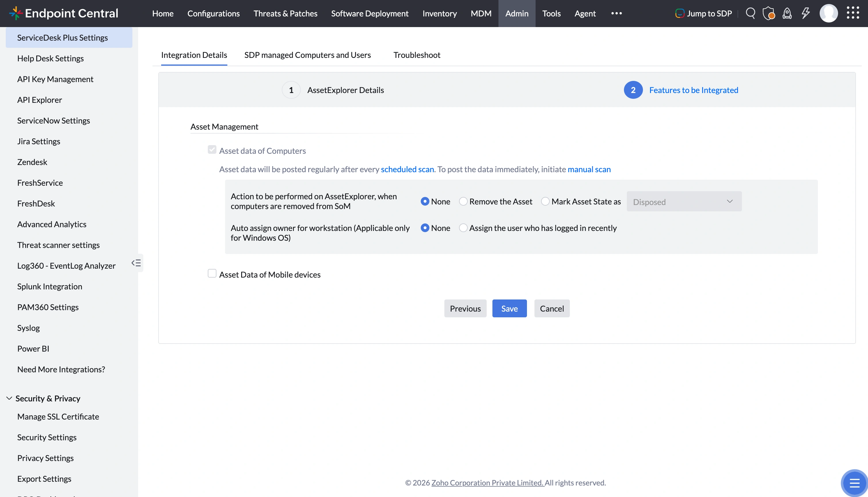
Task: Open Jira Settings
Action: click(x=39, y=141)
